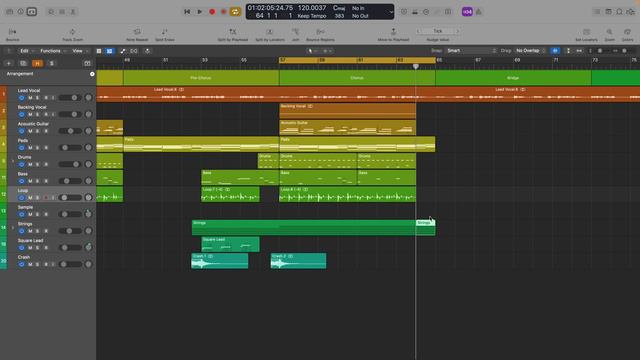Image resolution: width=640 pixels, height=360 pixels.
Task: Expand the Drums track stack triangle
Action: [x=13, y=161]
